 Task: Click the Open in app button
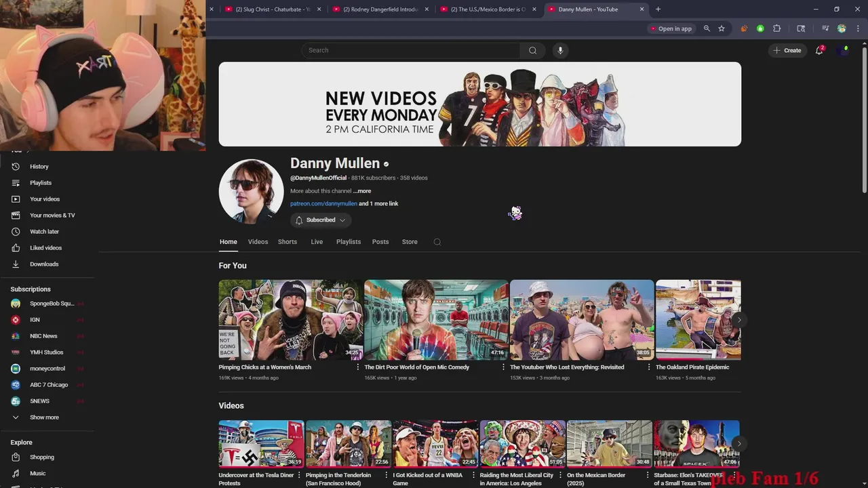671,28
